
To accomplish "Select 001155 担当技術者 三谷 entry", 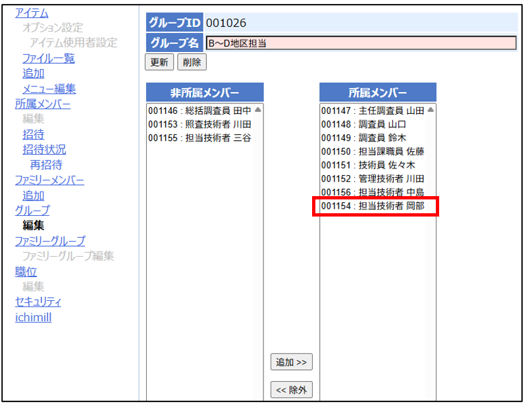I will [199, 138].
